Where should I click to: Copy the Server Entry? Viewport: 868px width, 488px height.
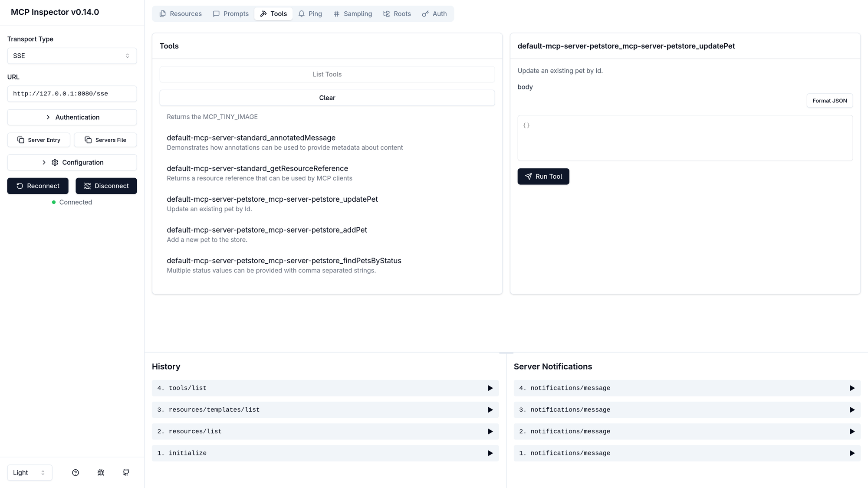39,140
